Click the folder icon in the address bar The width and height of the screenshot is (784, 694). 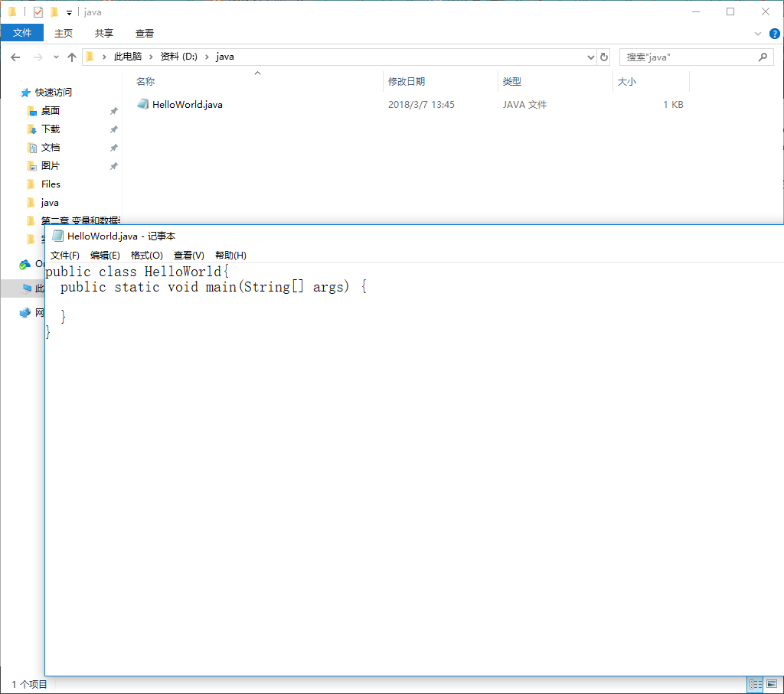click(90, 56)
